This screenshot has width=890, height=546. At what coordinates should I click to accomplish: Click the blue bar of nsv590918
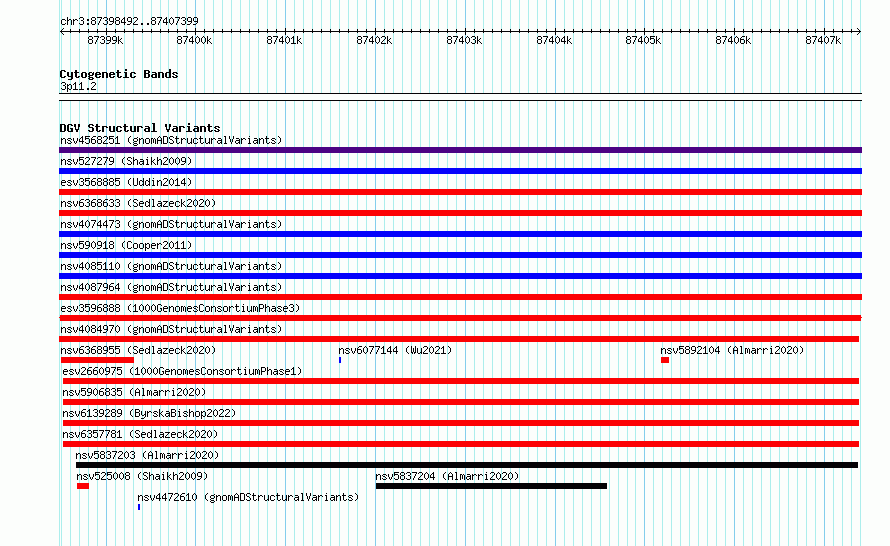460,255
